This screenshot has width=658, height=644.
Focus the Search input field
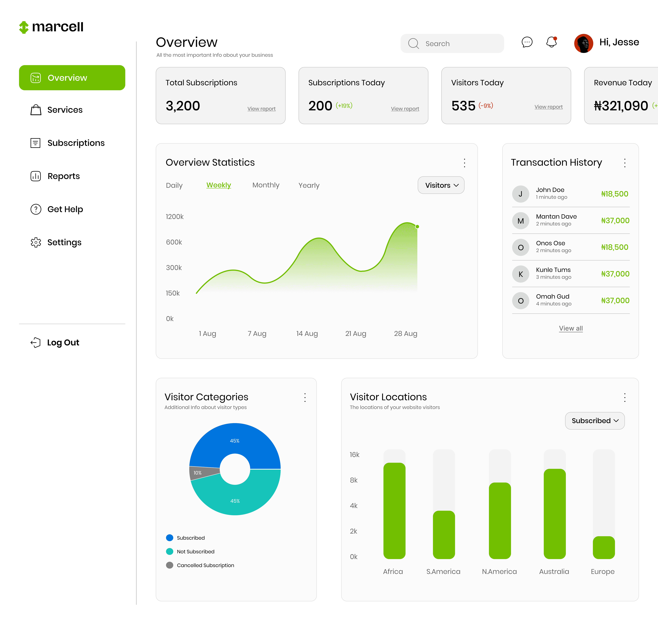click(x=452, y=43)
